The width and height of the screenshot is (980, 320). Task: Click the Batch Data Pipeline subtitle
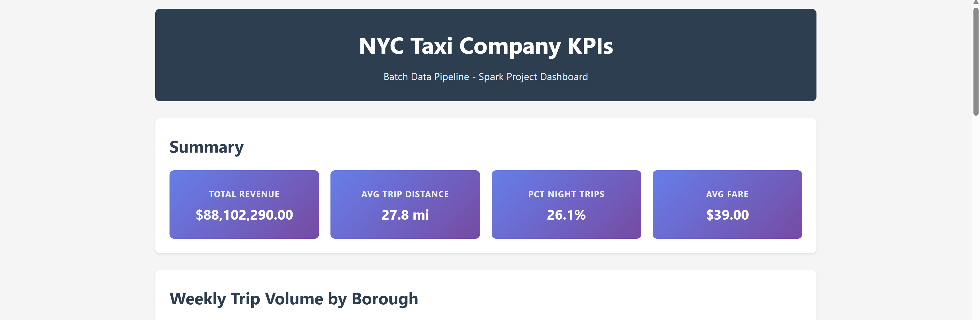(x=485, y=76)
